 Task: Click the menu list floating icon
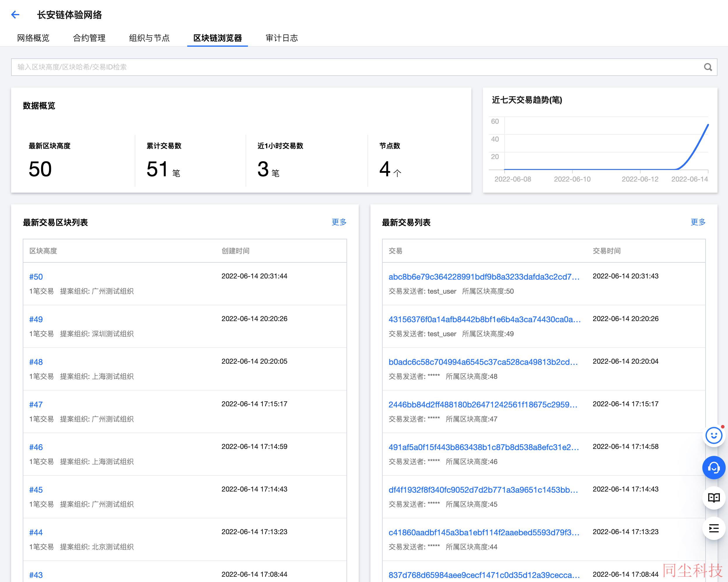(714, 528)
